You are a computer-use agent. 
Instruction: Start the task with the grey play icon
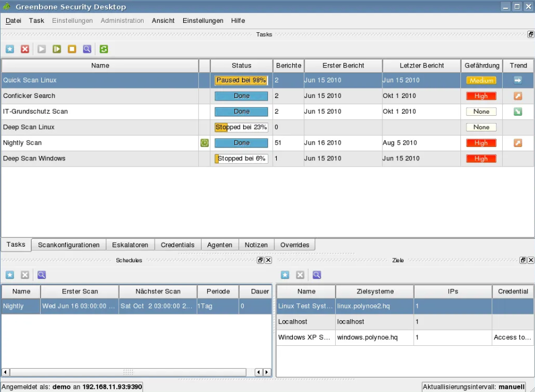(x=42, y=49)
